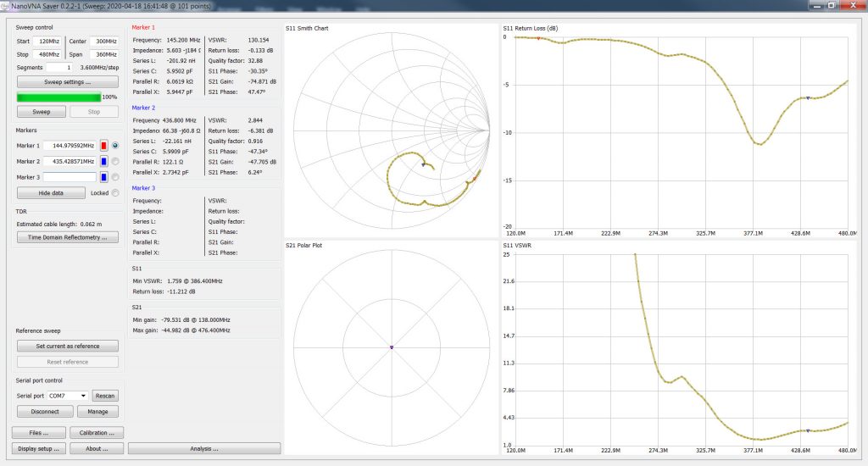Screen dimensions: 868x466
Task: Click the blue marker on S11 Return Loss chart
Action: coord(808,98)
